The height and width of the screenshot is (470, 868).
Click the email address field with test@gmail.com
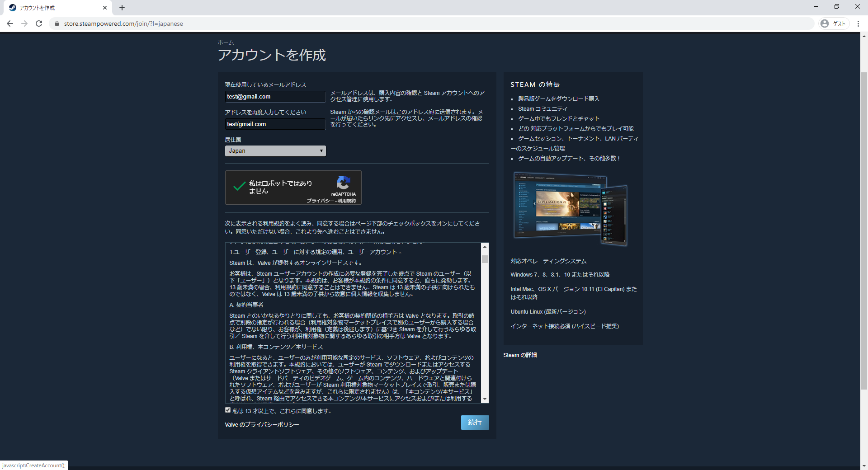click(x=275, y=97)
